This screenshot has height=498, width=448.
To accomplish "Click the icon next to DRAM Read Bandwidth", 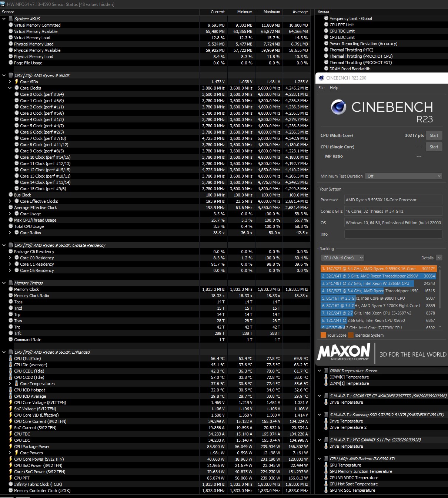I will pyautogui.click(x=326, y=68).
